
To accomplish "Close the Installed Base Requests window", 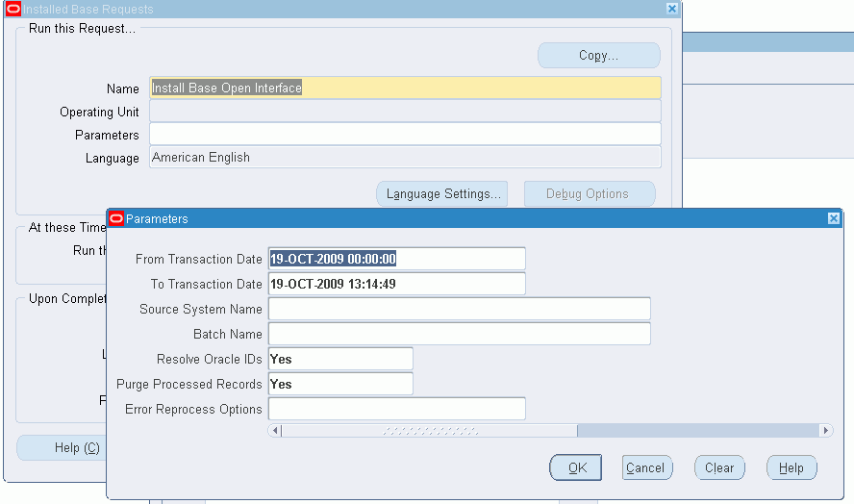I will tap(672, 9).
